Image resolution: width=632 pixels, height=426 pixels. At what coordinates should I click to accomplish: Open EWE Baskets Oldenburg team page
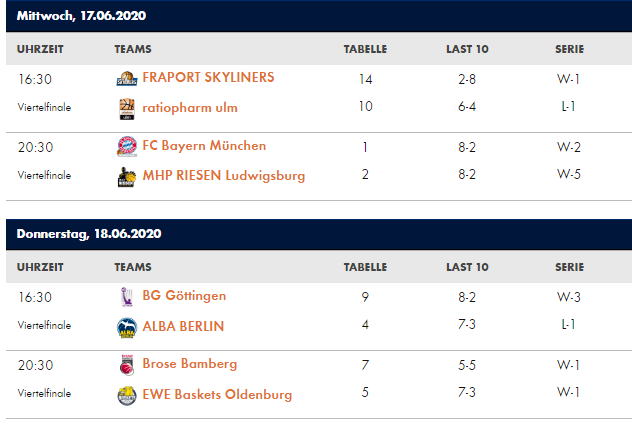pyautogui.click(x=217, y=395)
